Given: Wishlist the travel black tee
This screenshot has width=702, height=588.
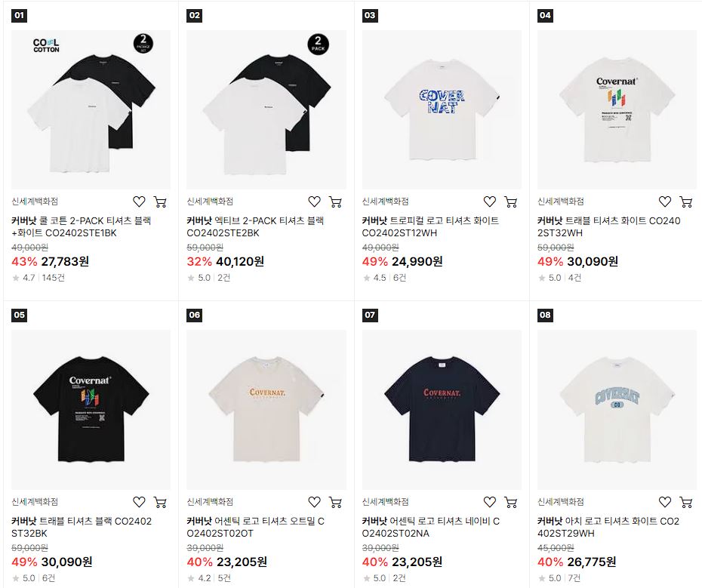Looking at the screenshot, I should [x=139, y=503].
